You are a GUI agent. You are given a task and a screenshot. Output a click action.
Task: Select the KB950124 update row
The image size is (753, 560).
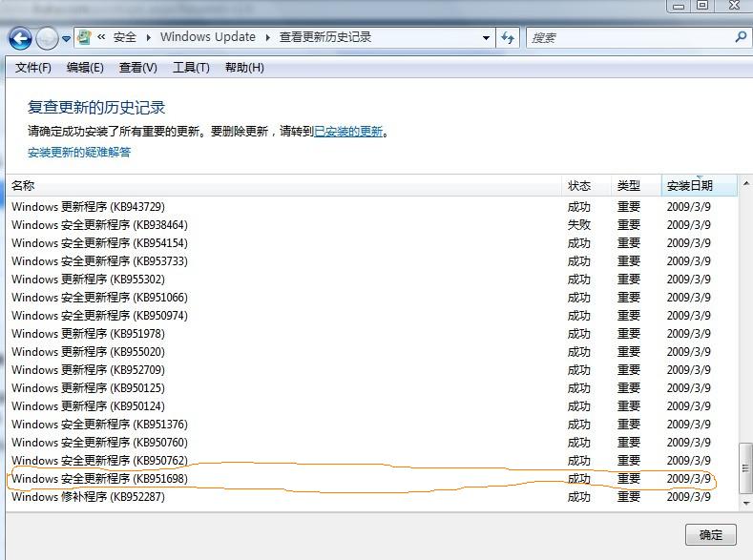tap(371, 406)
